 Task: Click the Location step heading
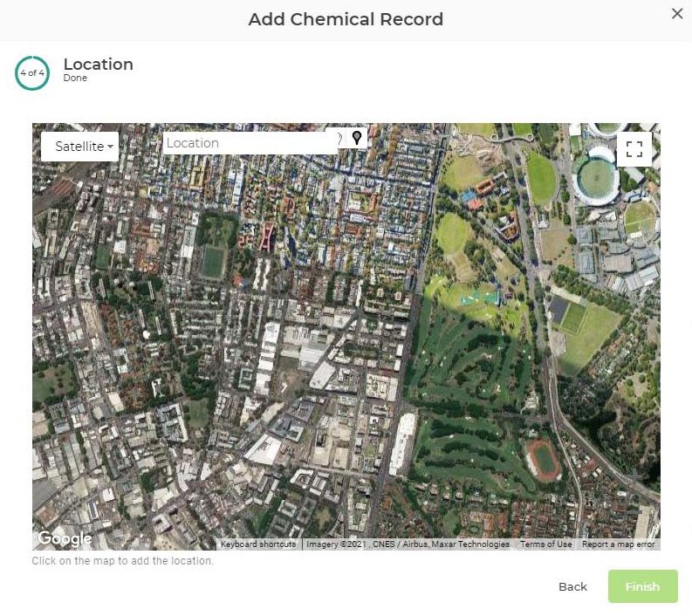99,65
